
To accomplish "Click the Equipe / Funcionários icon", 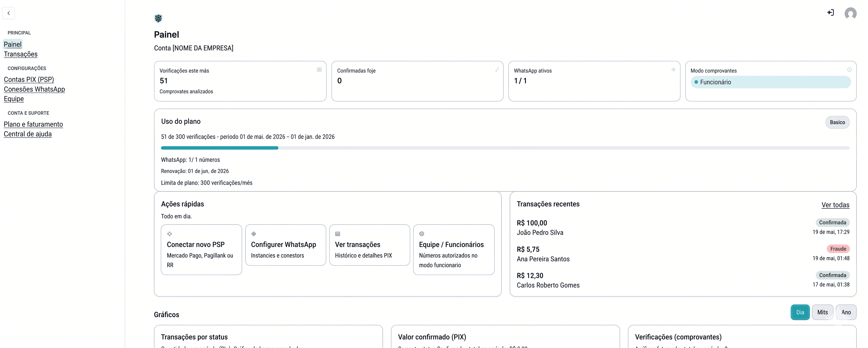I will click(x=422, y=234).
